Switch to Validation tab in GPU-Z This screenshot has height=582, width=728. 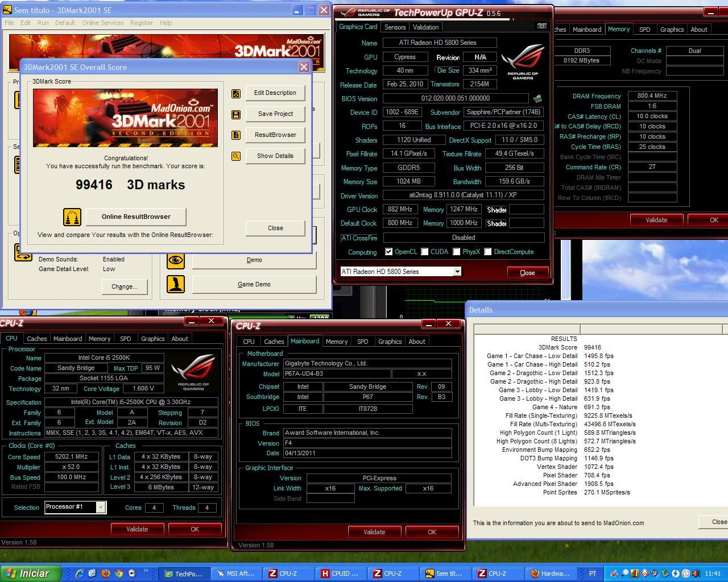pyautogui.click(x=425, y=27)
